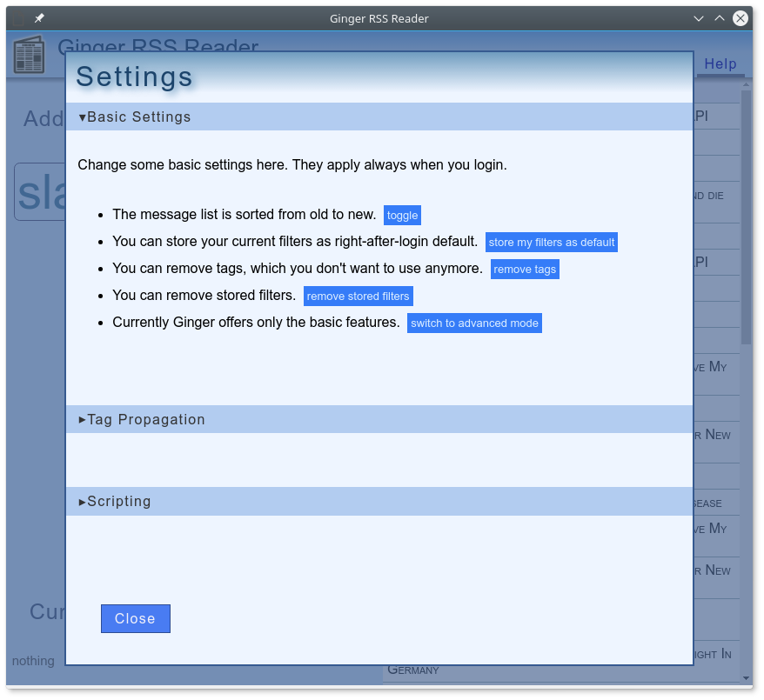Click the 'Germany' list entry in the background
The image size is (764, 700).
coord(413,670)
